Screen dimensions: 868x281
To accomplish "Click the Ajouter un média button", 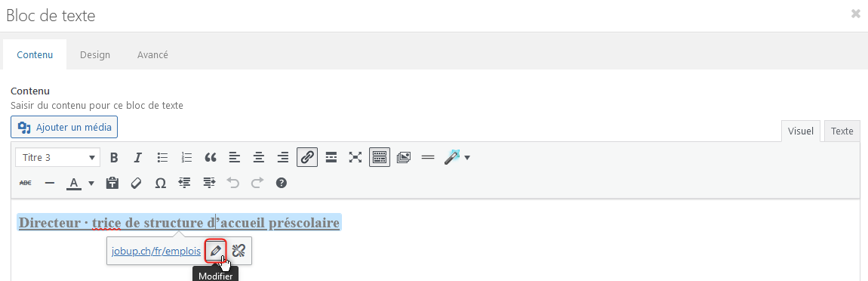I will point(64,127).
